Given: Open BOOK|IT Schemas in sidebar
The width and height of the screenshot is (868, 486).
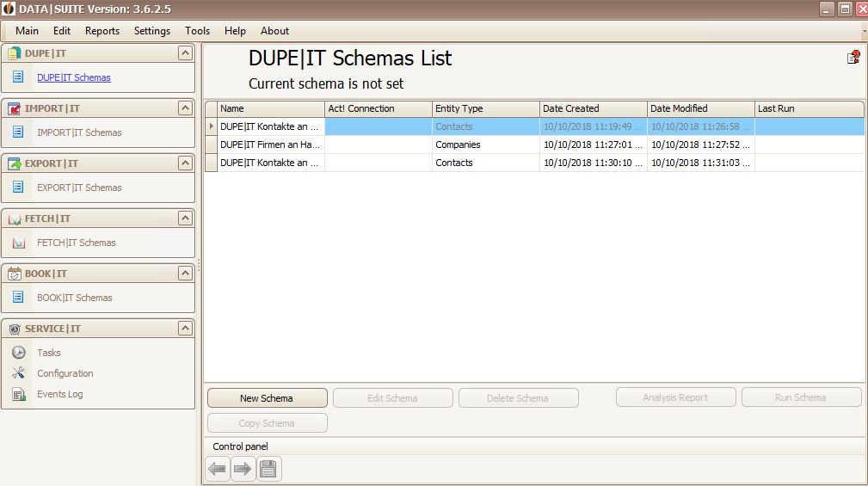Looking at the screenshot, I should pos(75,298).
